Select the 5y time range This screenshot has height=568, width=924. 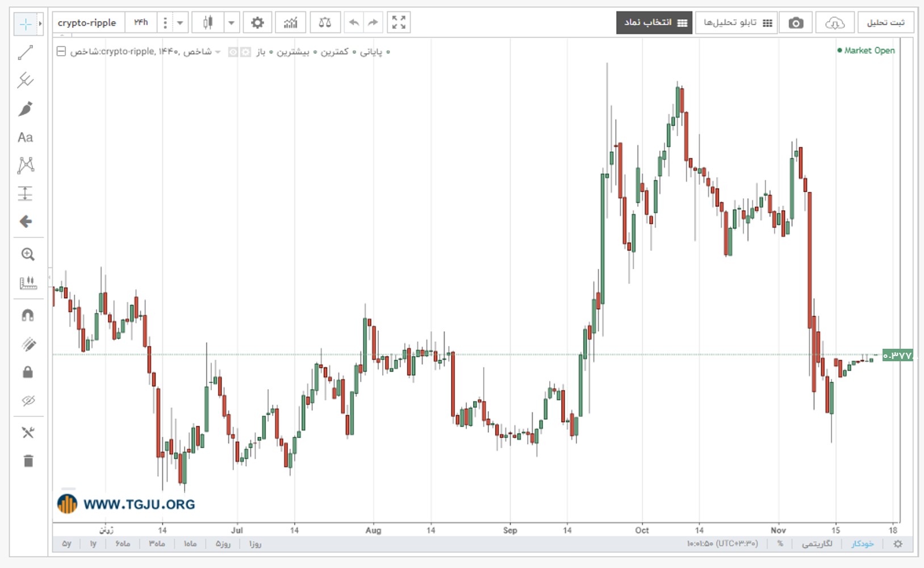(66, 544)
